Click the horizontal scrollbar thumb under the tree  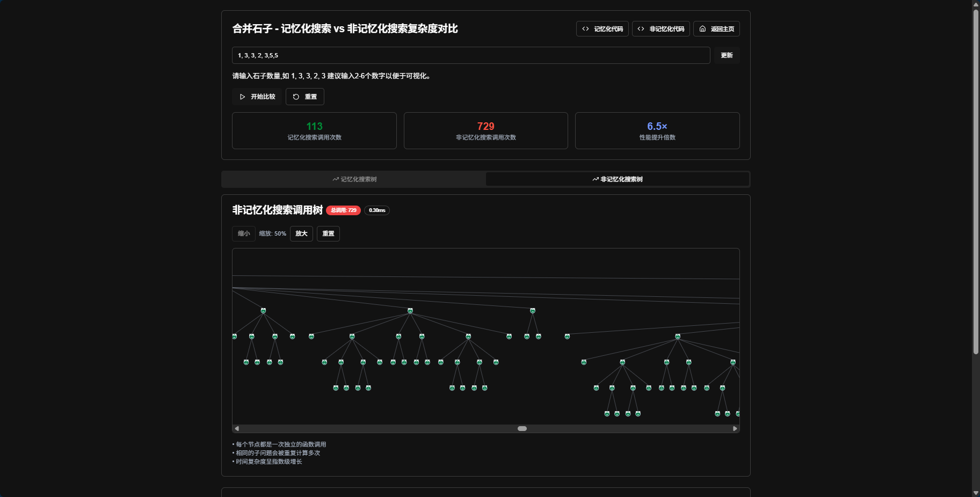click(522, 428)
